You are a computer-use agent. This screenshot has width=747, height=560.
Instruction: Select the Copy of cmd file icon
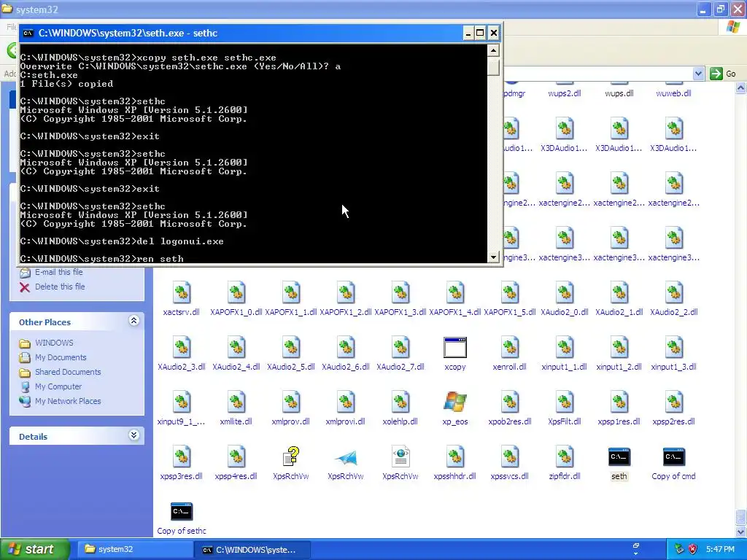[x=673, y=457]
